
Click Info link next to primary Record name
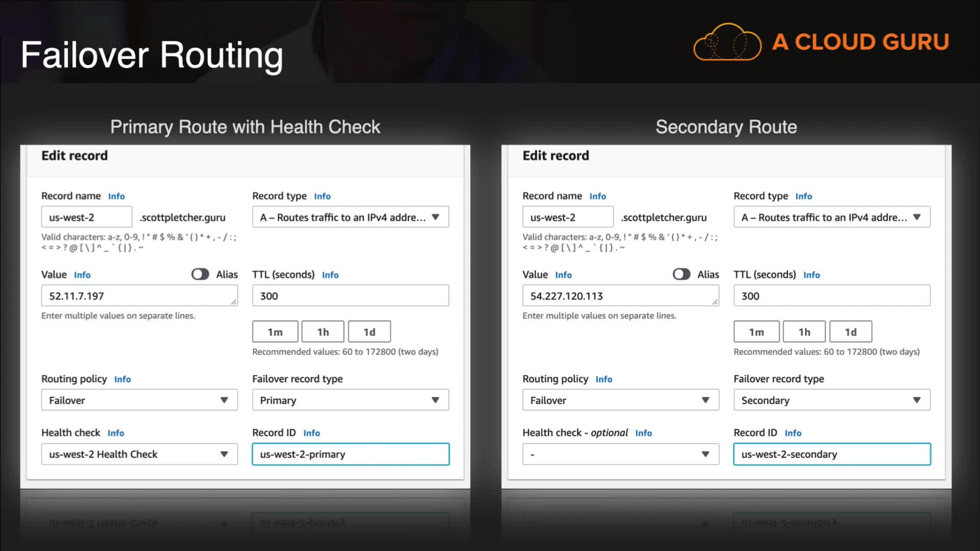[x=116, y=196]
